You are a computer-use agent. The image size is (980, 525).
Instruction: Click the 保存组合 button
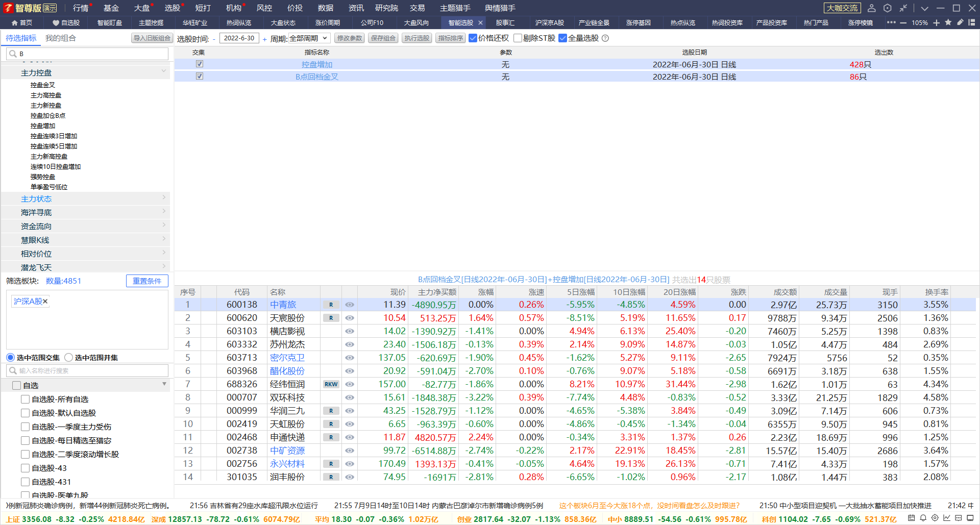pos(383,38)
